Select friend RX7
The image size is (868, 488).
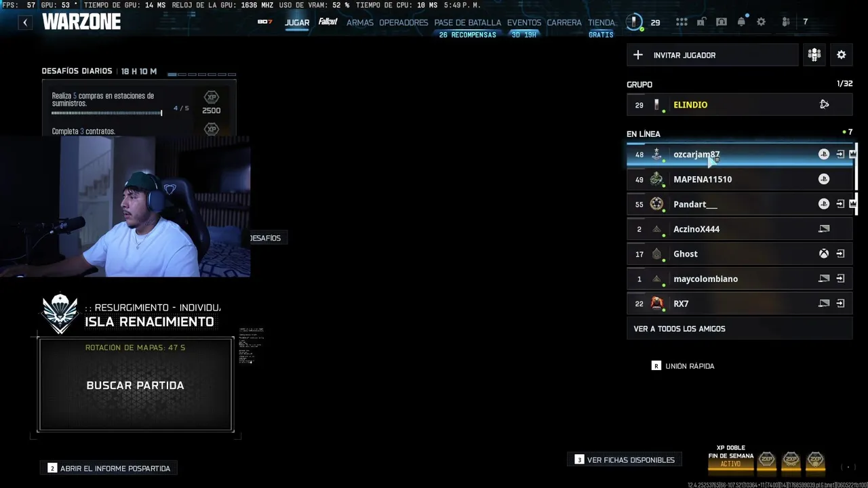point(739,304)
